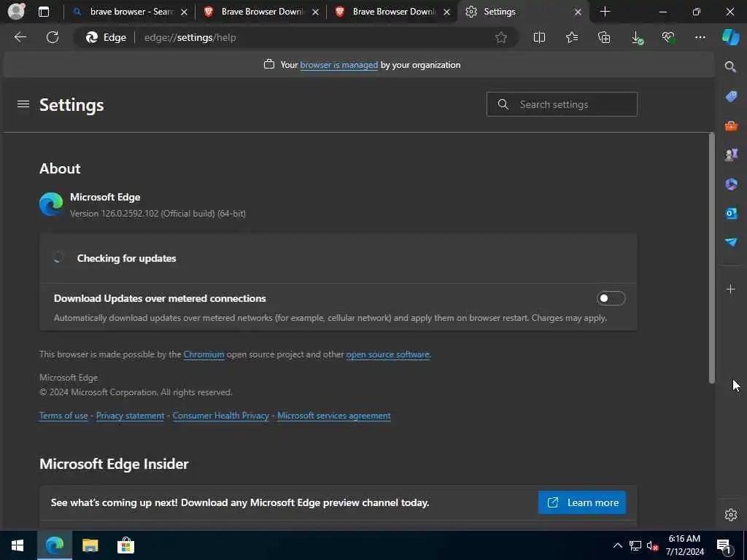Screen dimensions: 747x560
Task: Expand the Settings hamburger menu
Action: coord(23,104)
